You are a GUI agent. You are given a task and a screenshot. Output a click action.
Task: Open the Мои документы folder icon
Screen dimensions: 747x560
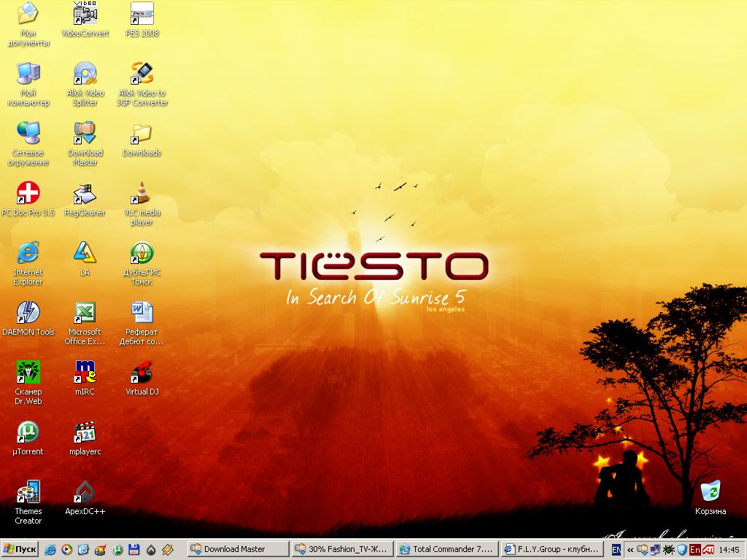click(28, 24)
